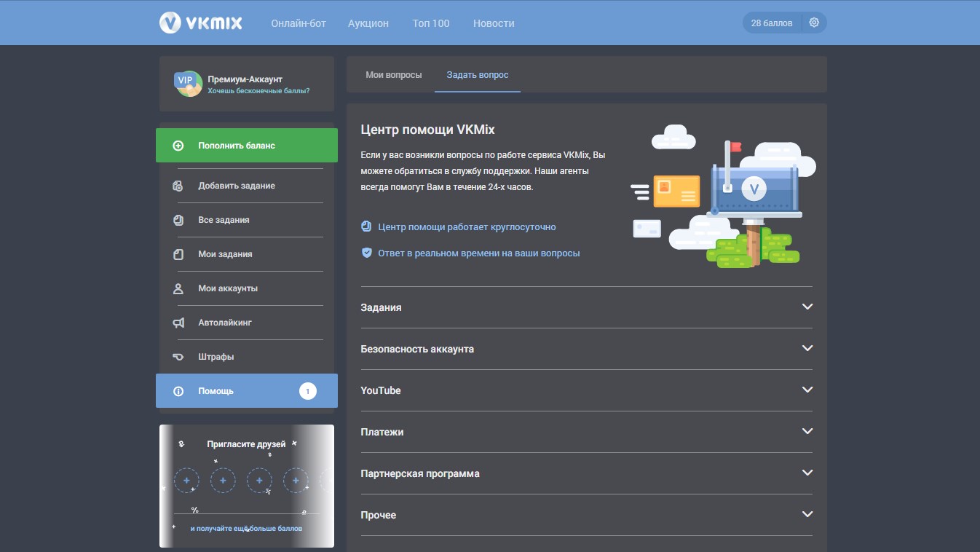
Task: Expand the YouTube section chevron
Action: [x=807, y=390]
